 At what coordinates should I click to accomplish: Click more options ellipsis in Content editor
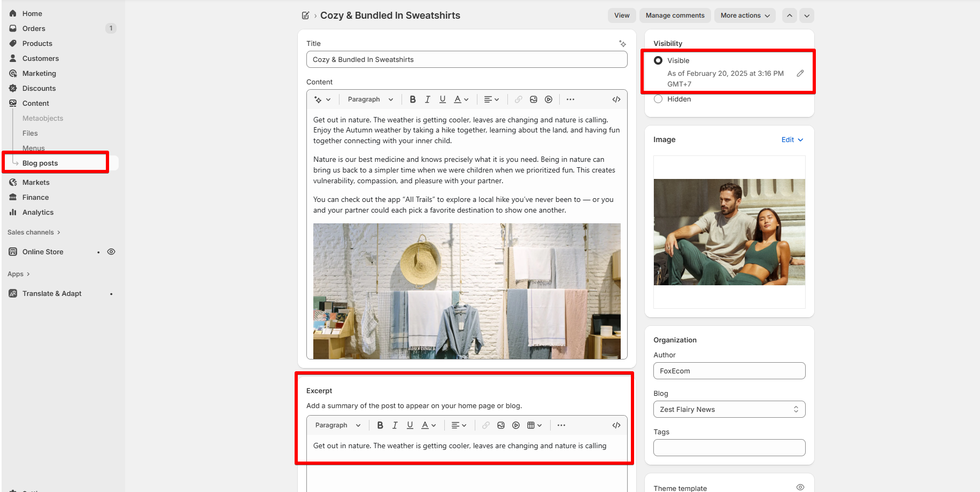[570, 99]
